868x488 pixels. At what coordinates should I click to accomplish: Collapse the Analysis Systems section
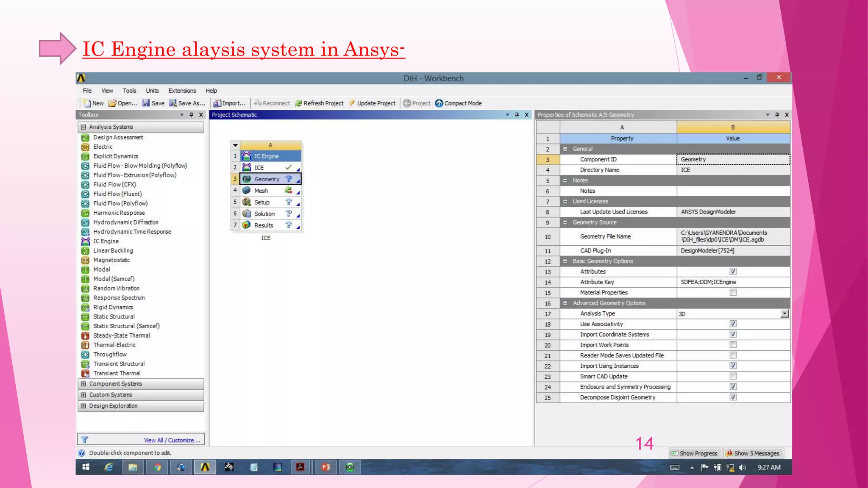[x=83, y=127]
